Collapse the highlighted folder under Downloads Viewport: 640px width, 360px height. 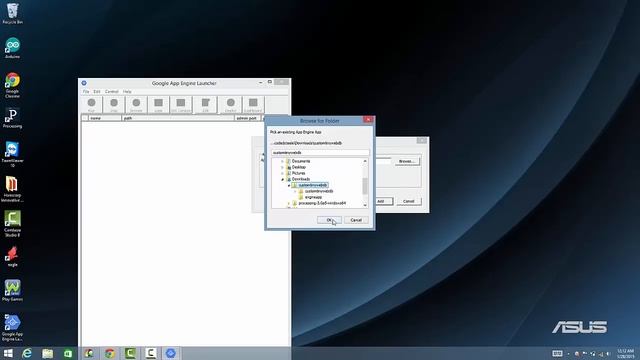pos(289,185)
